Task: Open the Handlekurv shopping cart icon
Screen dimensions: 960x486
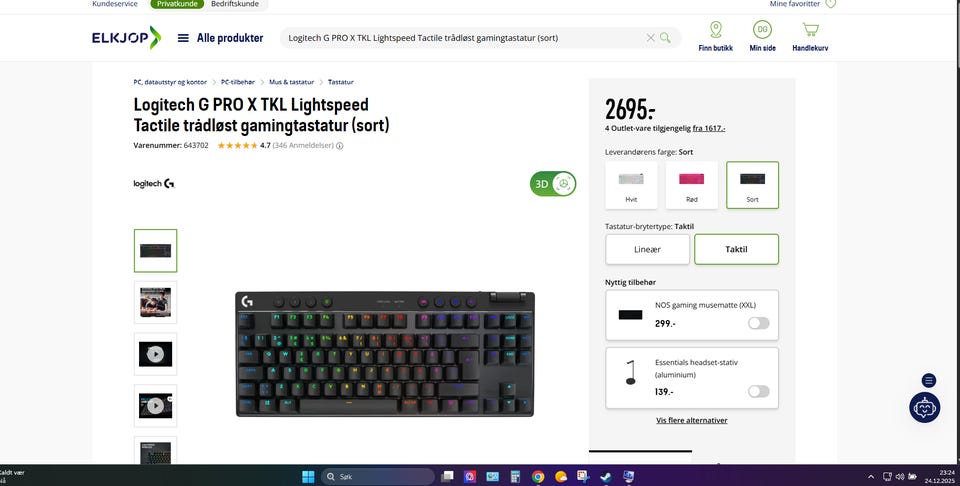Action: 811,29
